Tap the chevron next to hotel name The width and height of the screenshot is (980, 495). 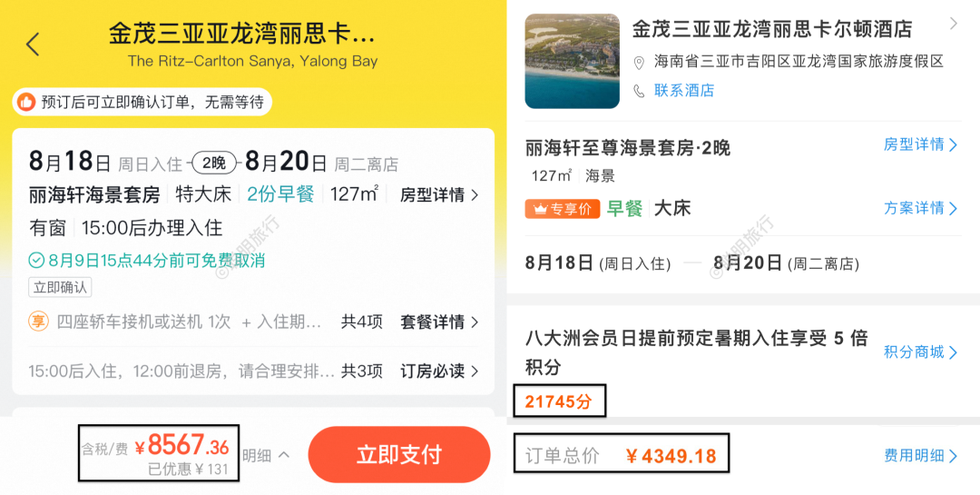(953, 25)
